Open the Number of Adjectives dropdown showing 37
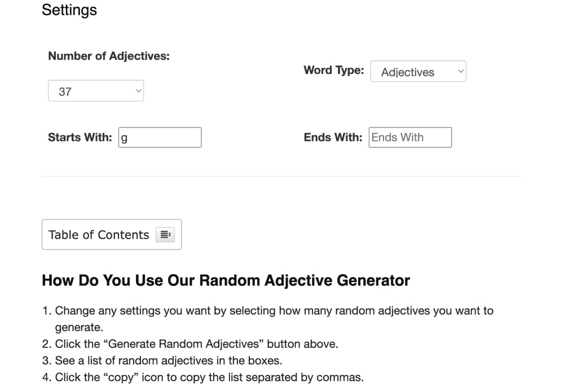This screenshot has height=392, width=564. 95,91
